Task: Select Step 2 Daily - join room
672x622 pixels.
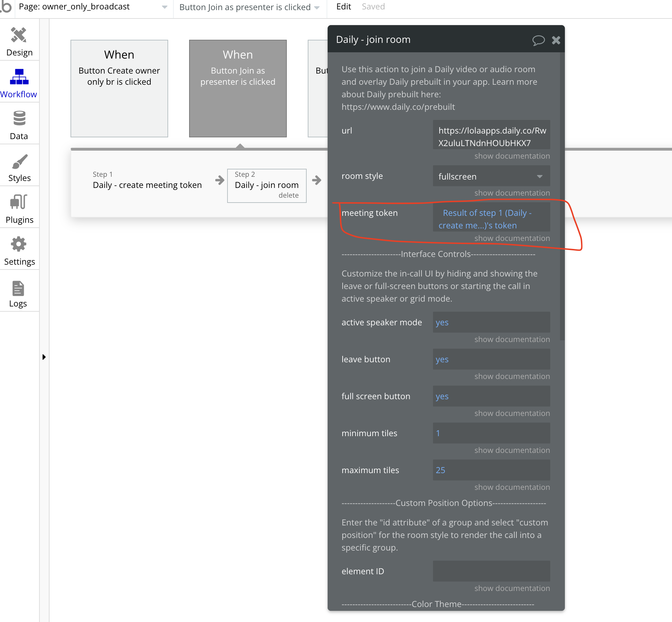Action: (267, 186)
